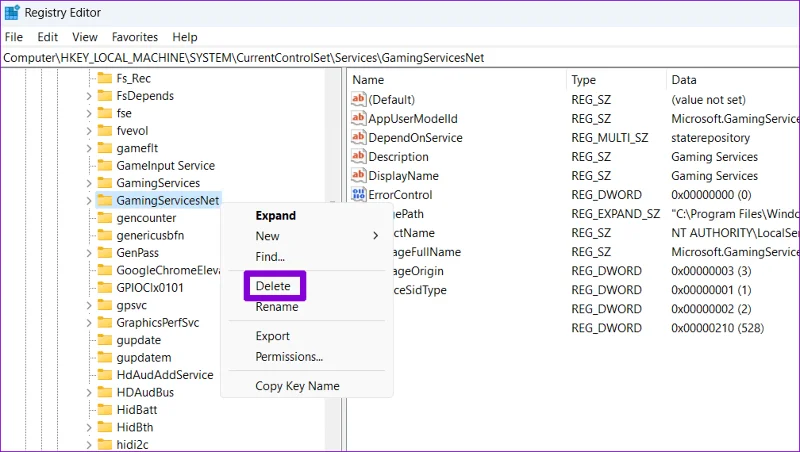800x452 pixels.
Task: Click the string icon next to (Default)
Action: click(x=359, y=99)
